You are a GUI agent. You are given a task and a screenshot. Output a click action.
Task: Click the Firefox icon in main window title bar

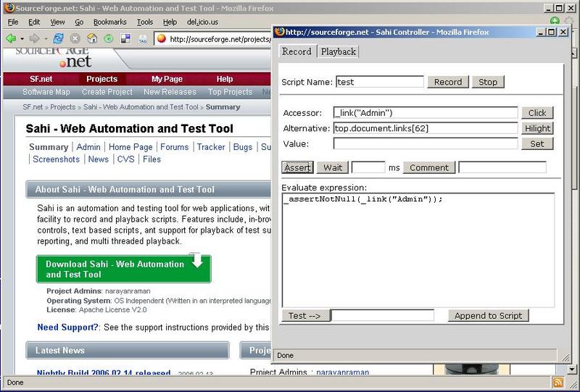tap(9, 8)
